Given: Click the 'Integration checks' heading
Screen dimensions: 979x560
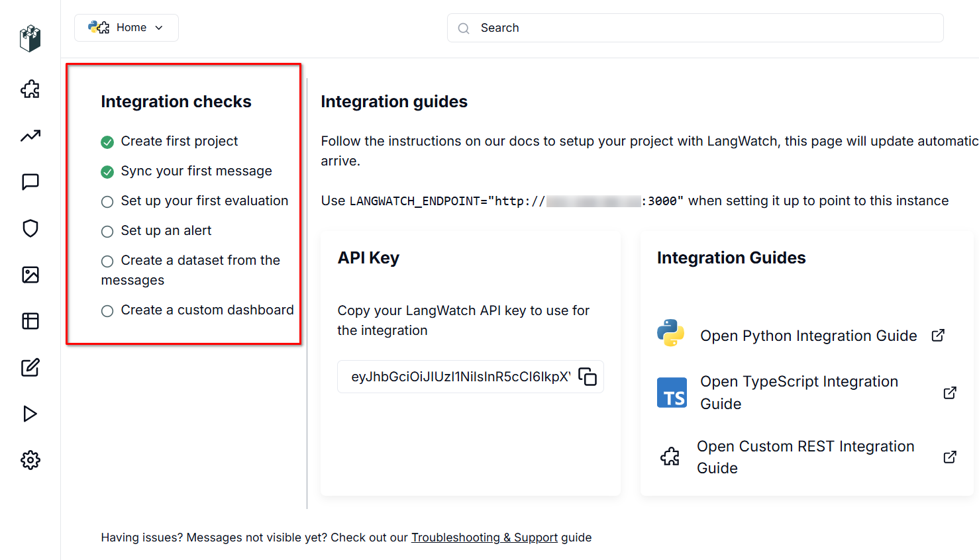Looking at the screenshot, I should (176, 101).
